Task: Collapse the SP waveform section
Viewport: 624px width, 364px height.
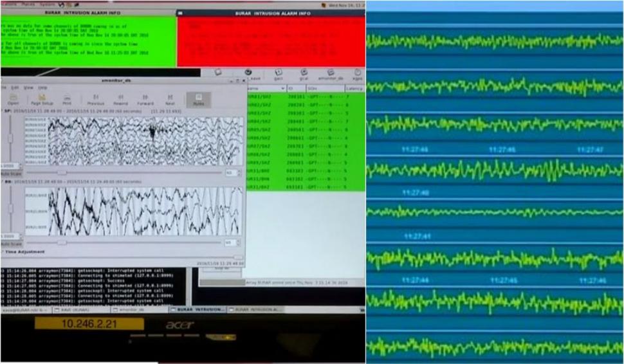Action: point(3,111)
